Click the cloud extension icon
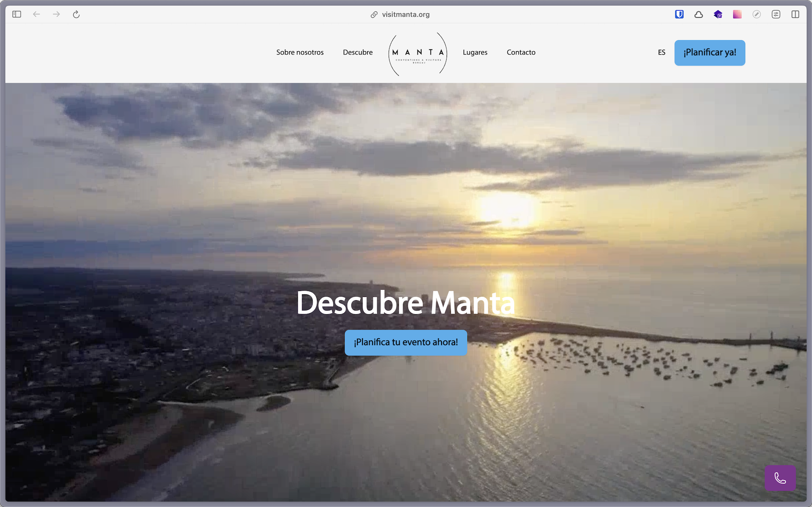The width and height of the screenshot is (812, 507). tap(699, 14)
